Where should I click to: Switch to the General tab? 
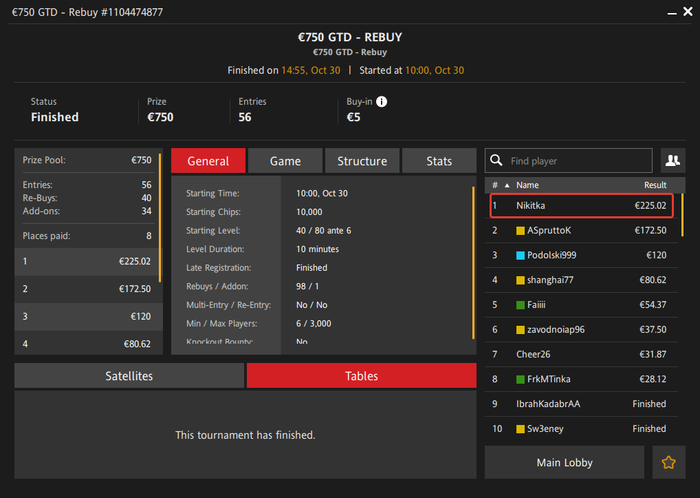pos(208,161)
